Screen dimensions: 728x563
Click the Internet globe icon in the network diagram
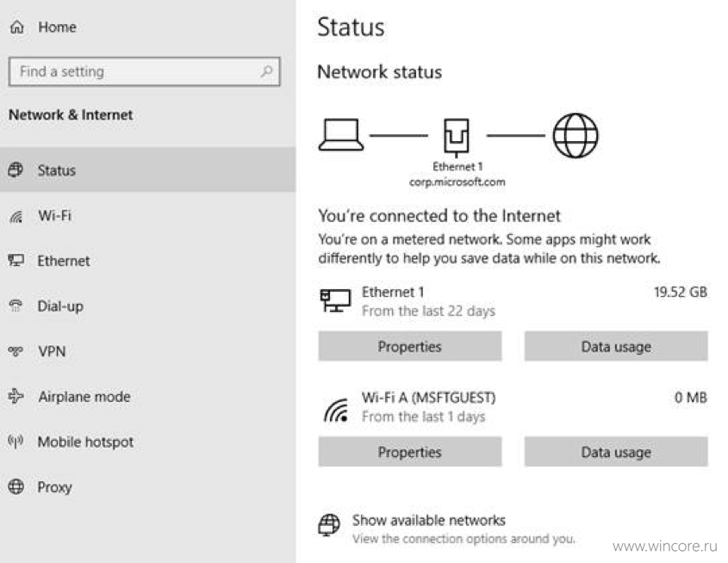[x=576, y=136]
